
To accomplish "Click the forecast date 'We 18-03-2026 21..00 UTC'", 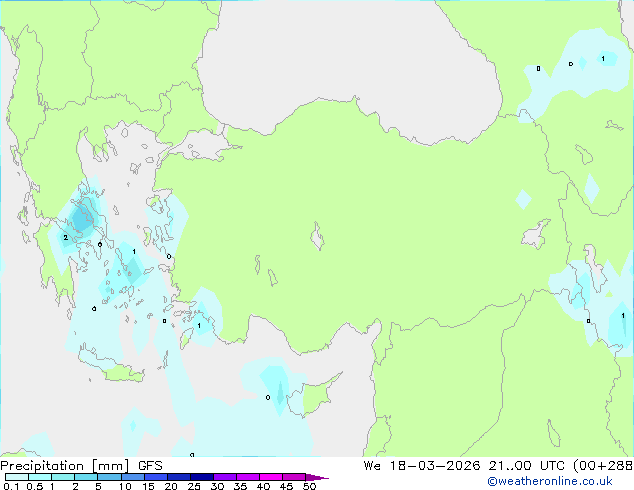I will [x=464, y=466].
